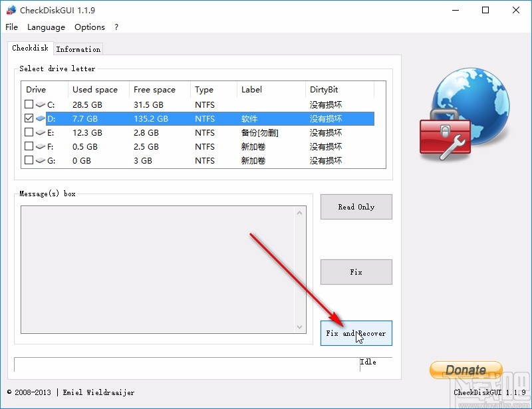
Task: Click the "2.5 GB" free space cell
Action: [146, 146]
